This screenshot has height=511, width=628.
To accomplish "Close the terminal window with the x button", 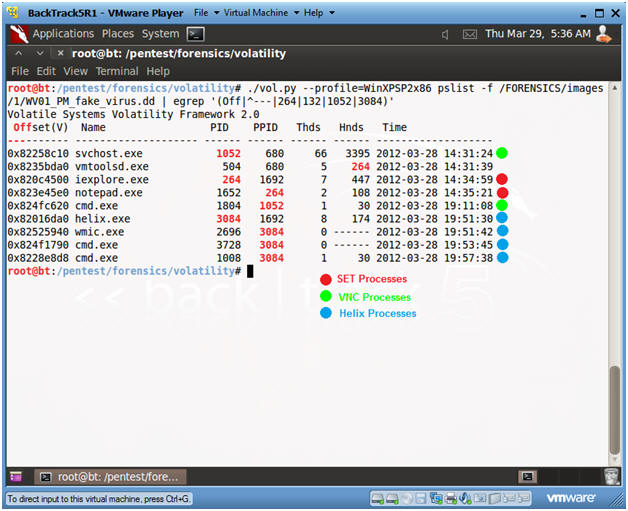I will pos(60,53).
